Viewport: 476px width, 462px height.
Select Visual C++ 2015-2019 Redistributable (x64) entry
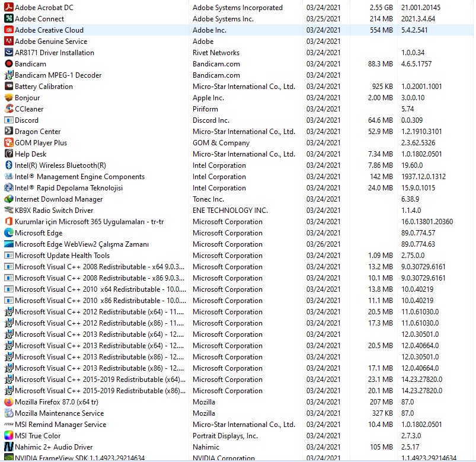coord(100,380)
